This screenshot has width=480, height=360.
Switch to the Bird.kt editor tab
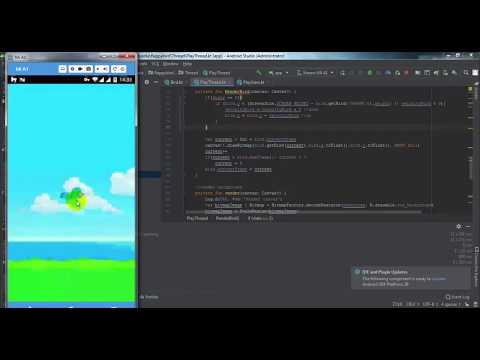[x=174, y=82]
